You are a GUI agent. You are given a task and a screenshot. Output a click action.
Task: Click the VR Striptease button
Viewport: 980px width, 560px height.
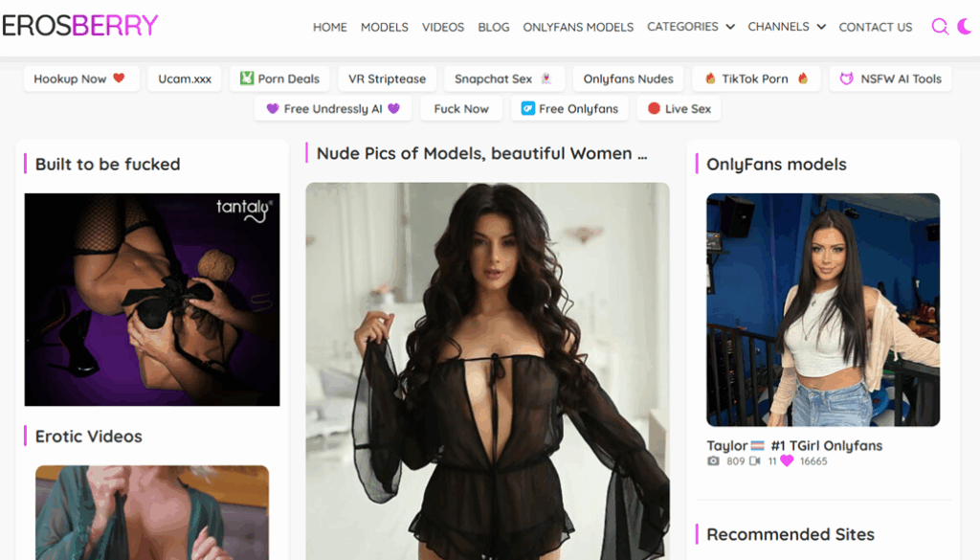click(x=387, y=79)
